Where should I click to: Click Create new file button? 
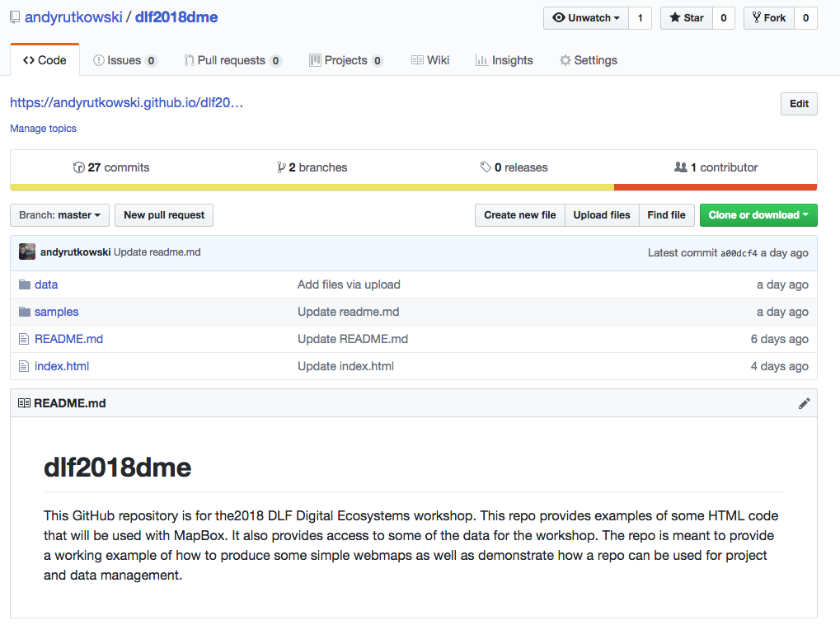[x=519, y=215]
